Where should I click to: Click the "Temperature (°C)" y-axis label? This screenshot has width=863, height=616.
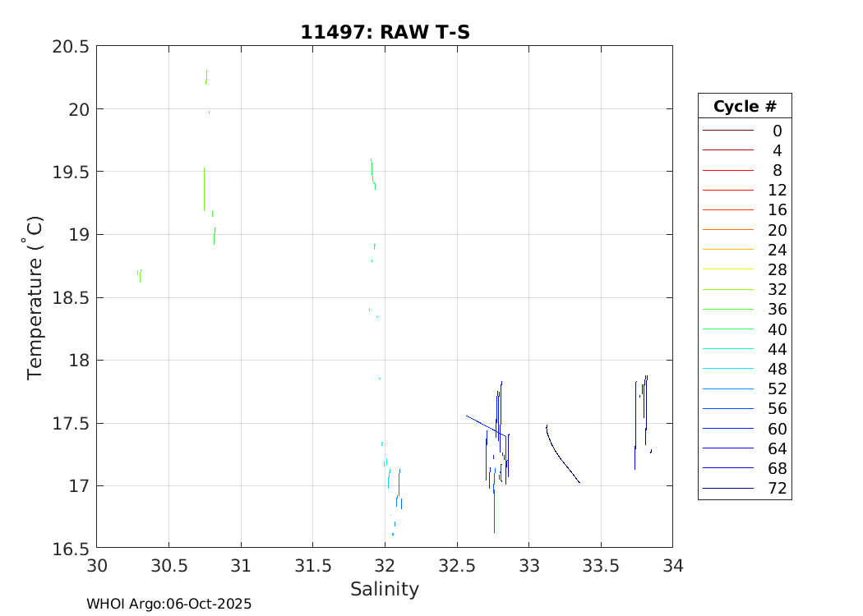pyautogui.click(x=35, y=297)
